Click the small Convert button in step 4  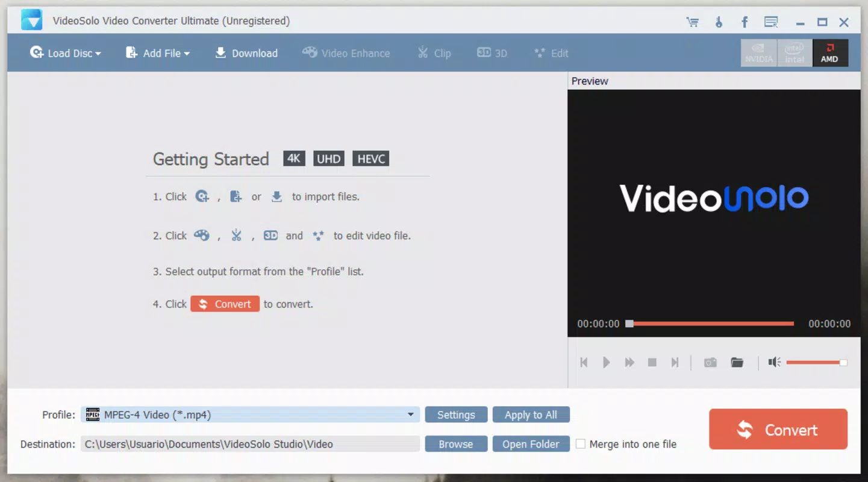point(225,304)
